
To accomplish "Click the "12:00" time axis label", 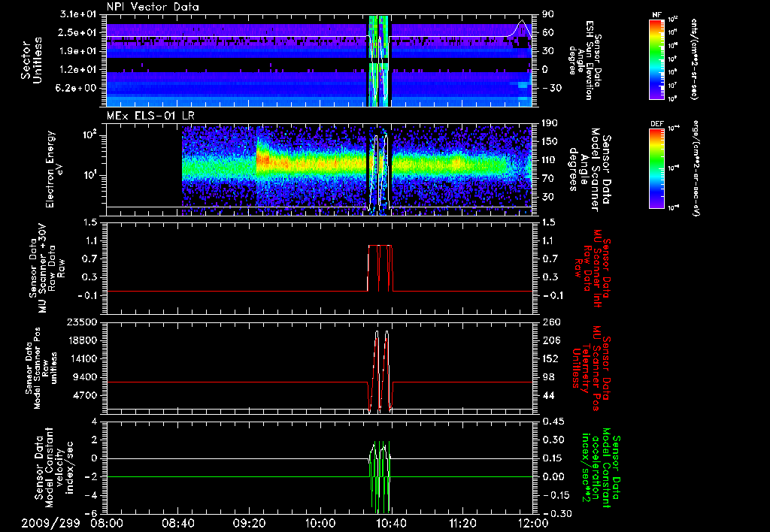I will coord(534,523).
